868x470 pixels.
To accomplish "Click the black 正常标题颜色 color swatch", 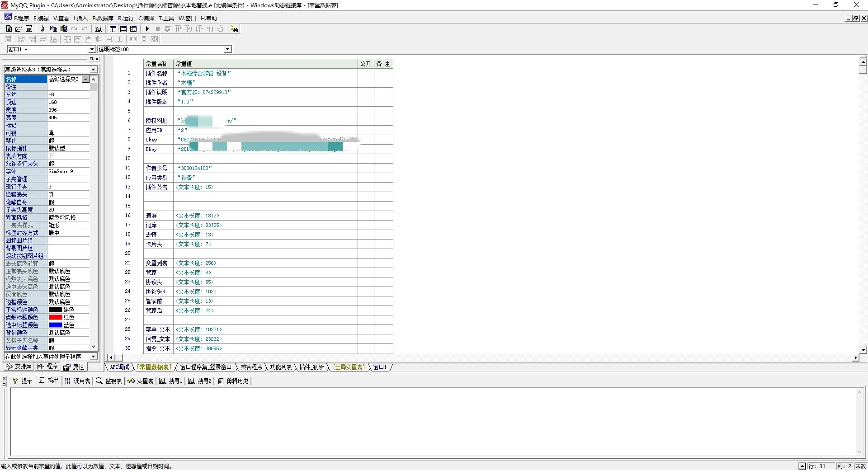I will click(55, 310).
